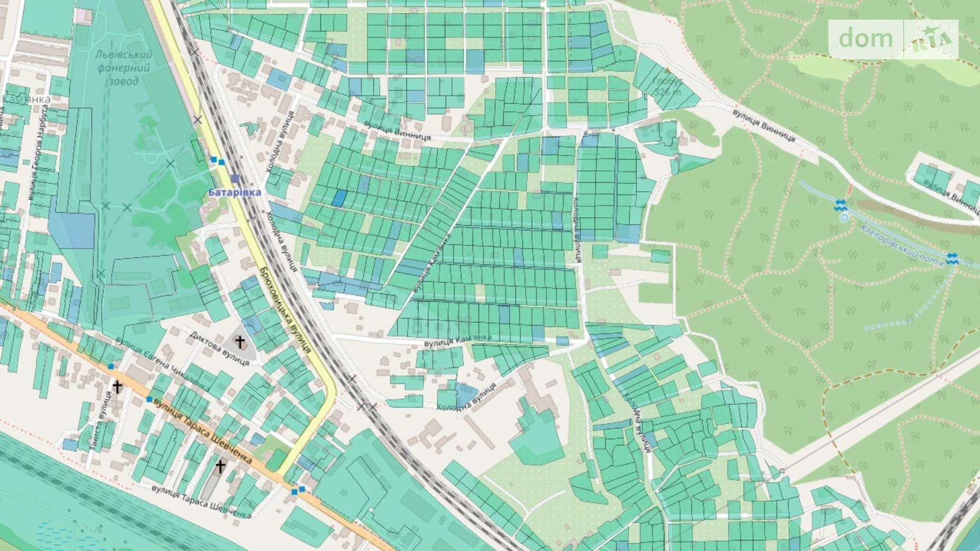Screen dimensions: 980x551
Task: Click the upper waterfall icon on Клепарівський потік
Action: [840, 205]
